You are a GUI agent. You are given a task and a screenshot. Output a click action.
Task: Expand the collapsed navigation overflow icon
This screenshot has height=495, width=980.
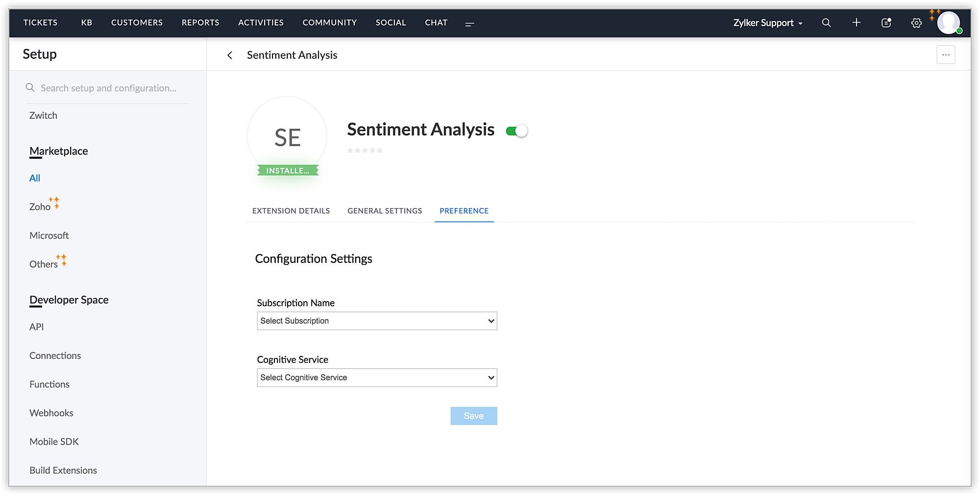pyautogui.click(x=469, y=24)
